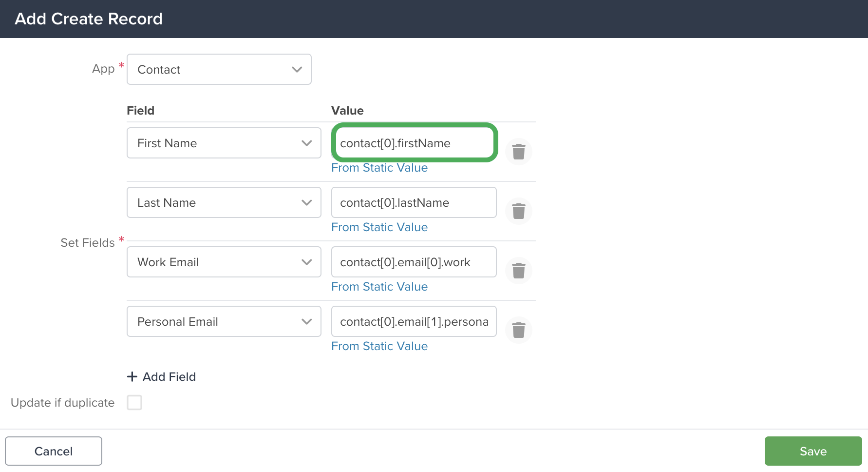Delete the Last Name field row
The width and height of the screenshot is (868, 472).
[x=519, y=211]
